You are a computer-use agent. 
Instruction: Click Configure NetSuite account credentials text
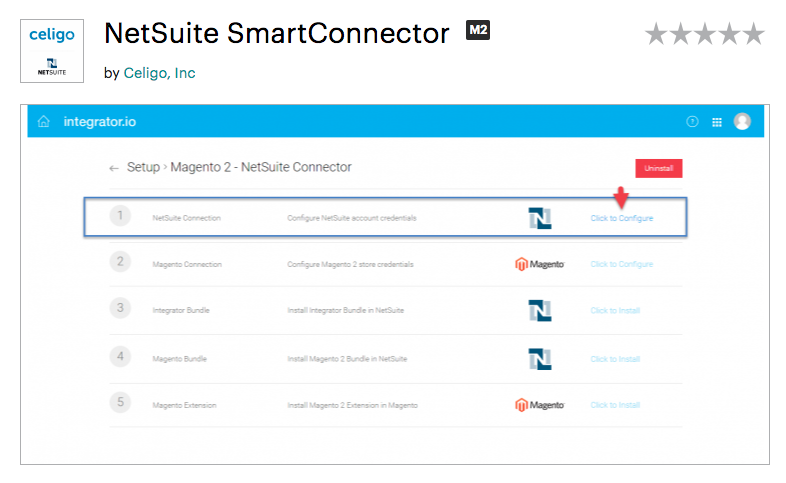(352, 218)
